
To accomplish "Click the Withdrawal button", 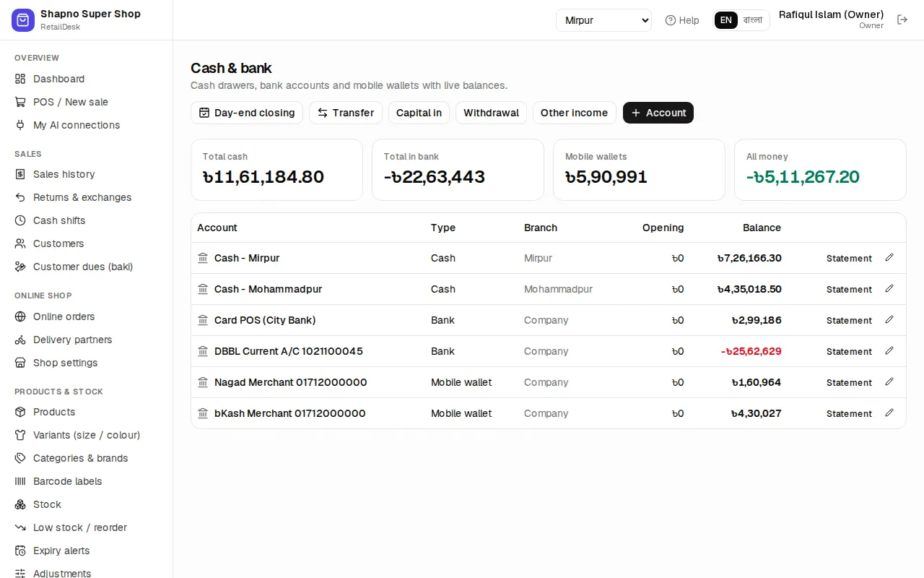I will (x=491, y=113).
